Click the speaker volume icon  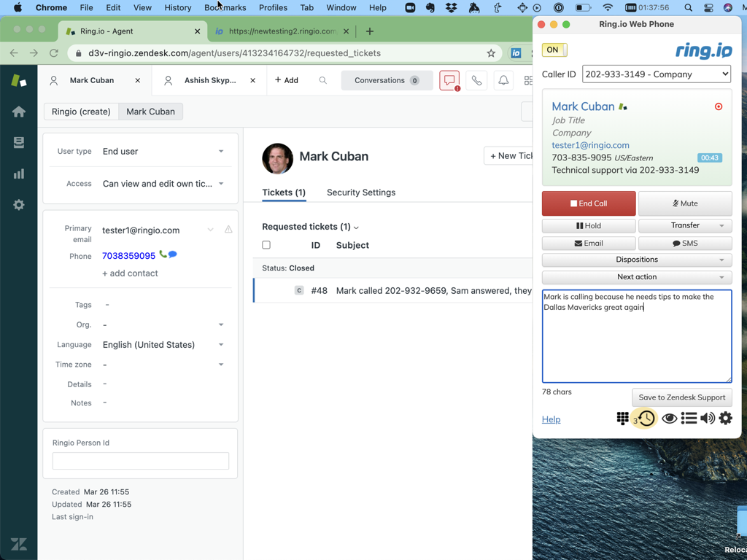click(708, 419)
